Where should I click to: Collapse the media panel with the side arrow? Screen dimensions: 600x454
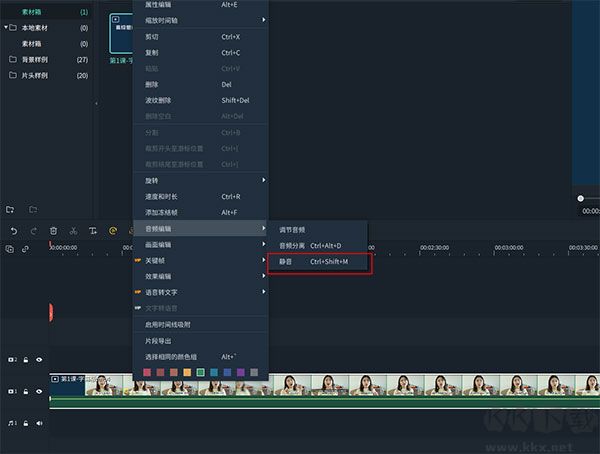coord(96,103)
